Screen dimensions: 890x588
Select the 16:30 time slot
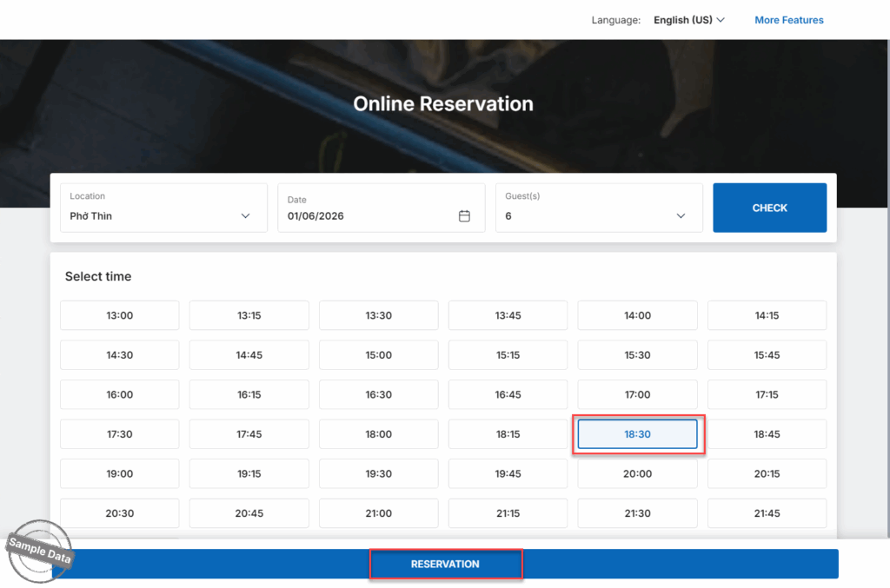click(378, 394)
